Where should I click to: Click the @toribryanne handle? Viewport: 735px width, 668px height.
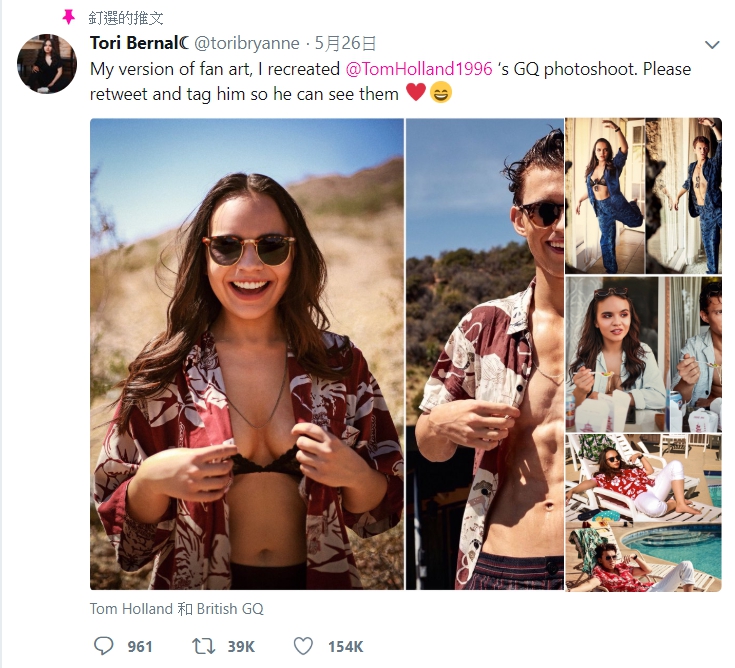(248, 43)
